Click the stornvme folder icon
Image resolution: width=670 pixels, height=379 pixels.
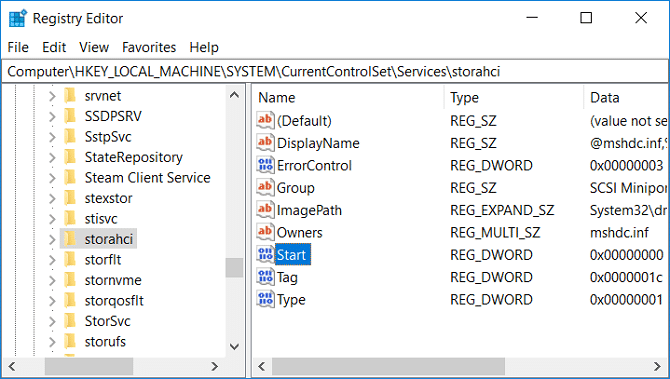(x=70, y=280)
